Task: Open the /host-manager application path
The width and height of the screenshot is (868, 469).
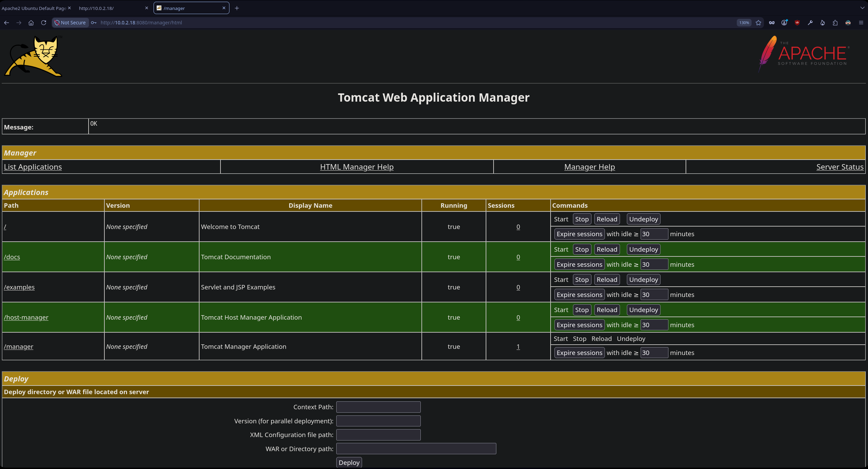Action: click(x=26, y=317)
